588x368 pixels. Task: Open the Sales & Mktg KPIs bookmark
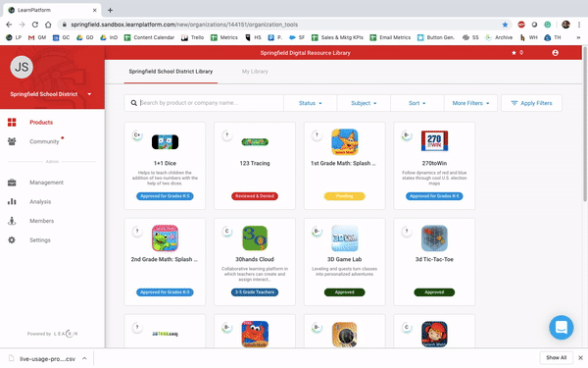coord(337,37)
